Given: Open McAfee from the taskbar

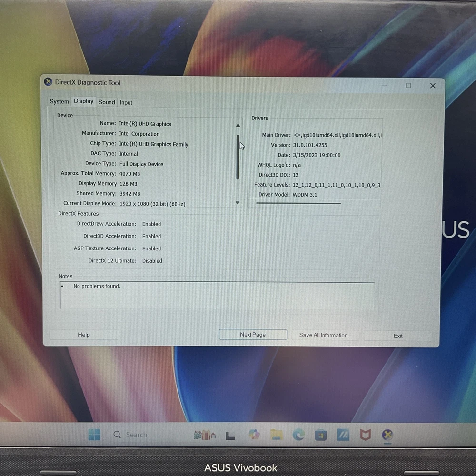Looking at the screenshot, I should 365,435.
